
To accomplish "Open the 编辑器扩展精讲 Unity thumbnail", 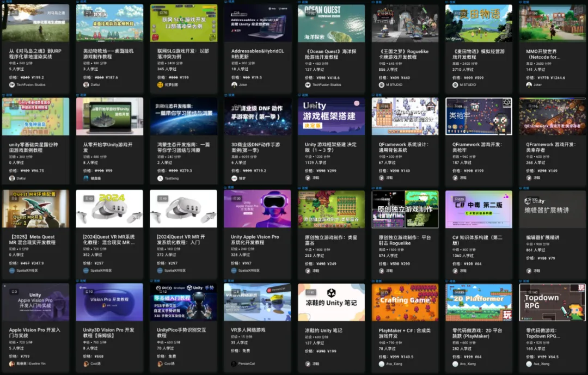I will tap(553, 209).
